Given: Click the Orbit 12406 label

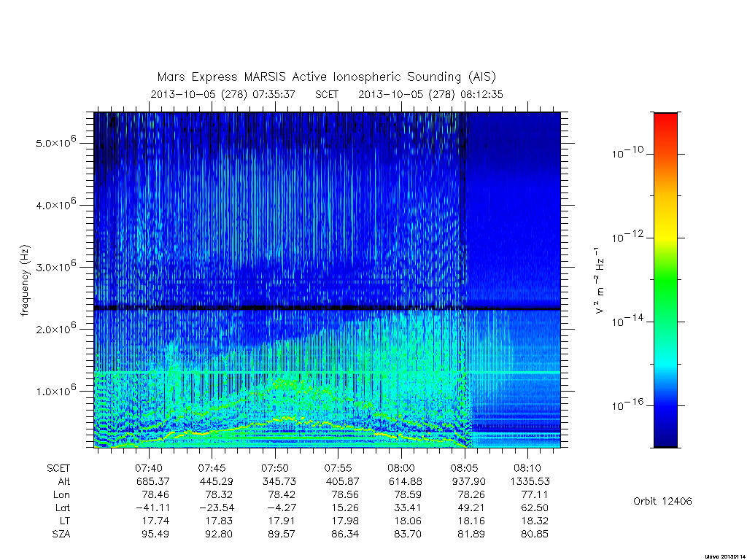Looking at the screenshot, I should pos(662,501).
